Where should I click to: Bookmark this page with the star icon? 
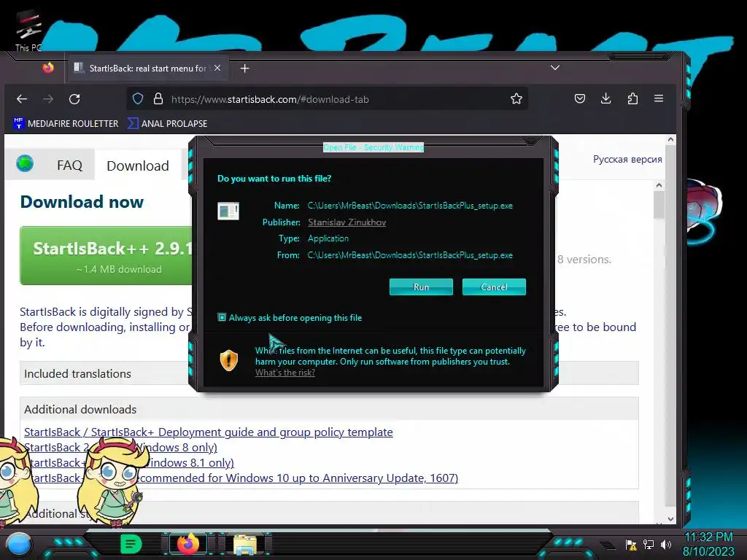[x=516, y=98]
